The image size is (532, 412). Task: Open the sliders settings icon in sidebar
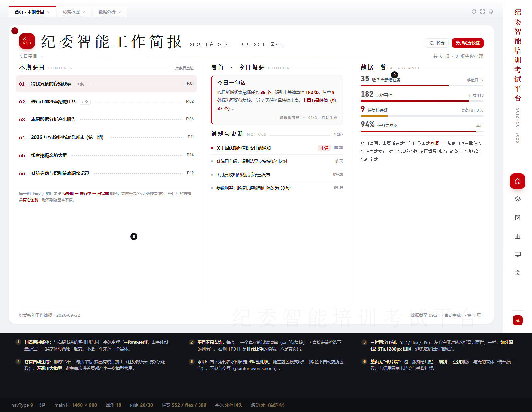click(x=517, y=273)
